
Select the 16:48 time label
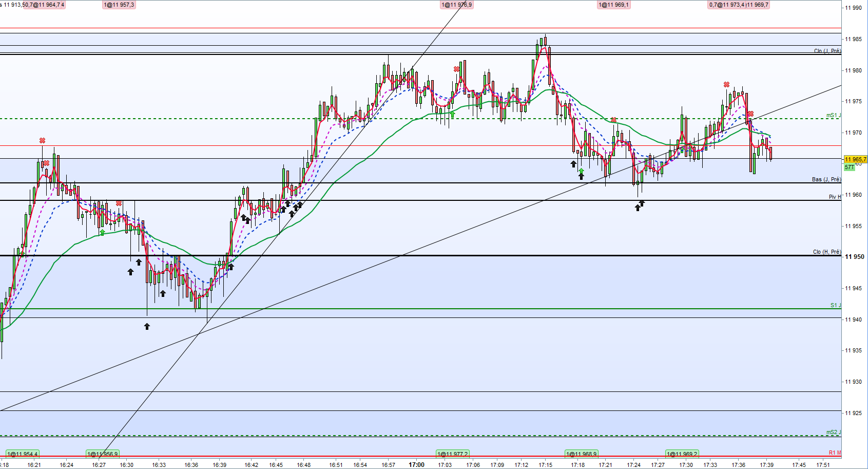tap(303, 465)
